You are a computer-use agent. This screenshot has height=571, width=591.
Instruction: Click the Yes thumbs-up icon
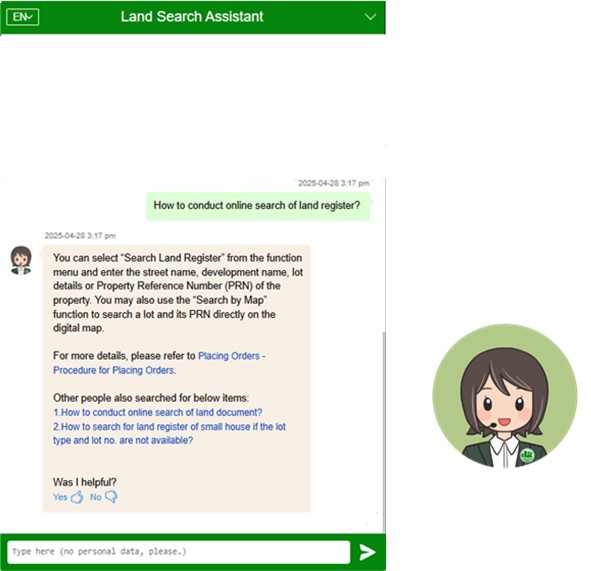click(x=77, y=497)
